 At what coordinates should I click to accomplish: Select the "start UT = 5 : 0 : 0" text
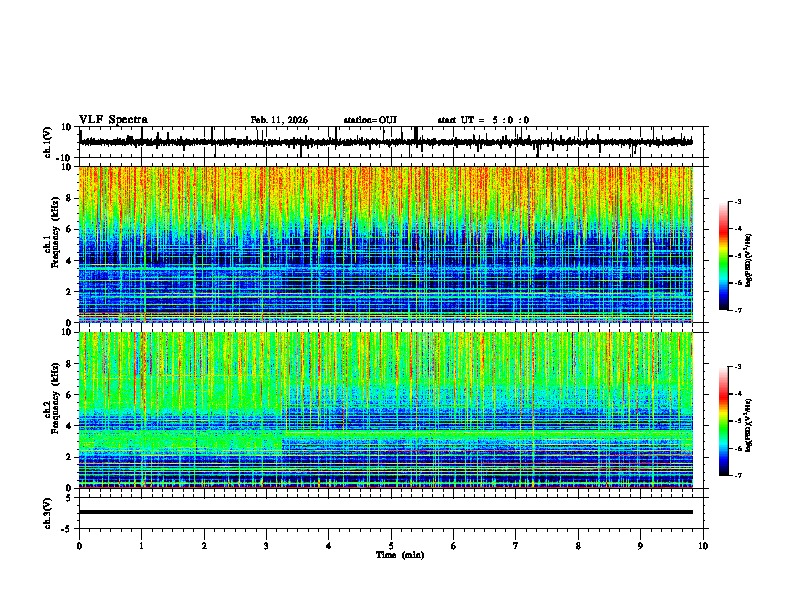483,120
